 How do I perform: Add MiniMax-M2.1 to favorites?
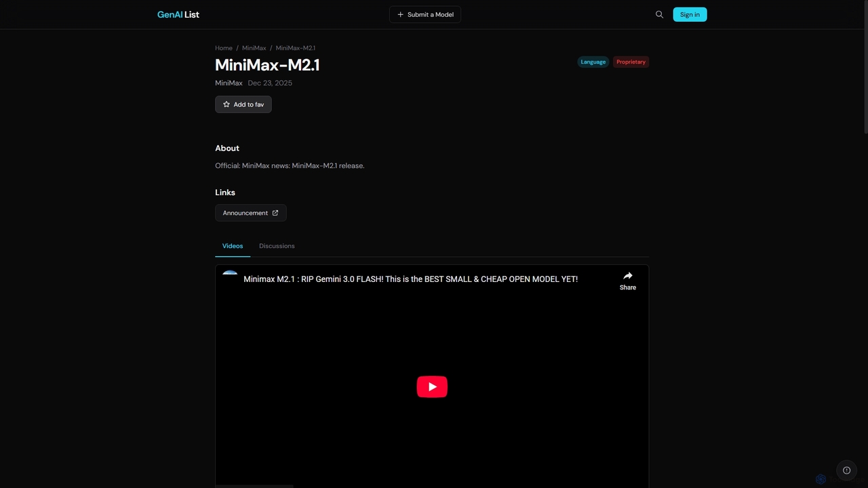(243, 104)
